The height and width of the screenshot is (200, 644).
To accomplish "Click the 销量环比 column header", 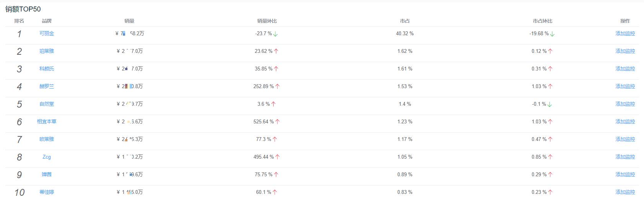I will coord(267,21).
